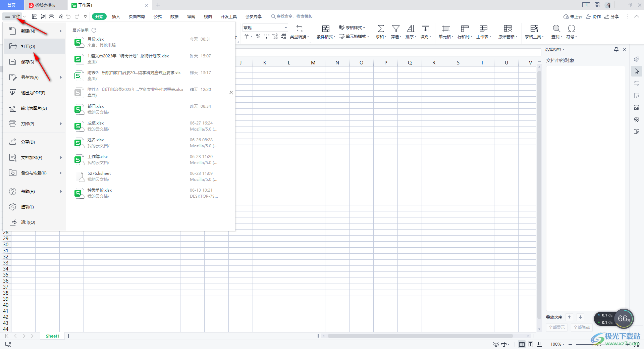Switch to the 页面布局 ribbon tab
This screenshot has width=644, height=349.
coord(137,16)
